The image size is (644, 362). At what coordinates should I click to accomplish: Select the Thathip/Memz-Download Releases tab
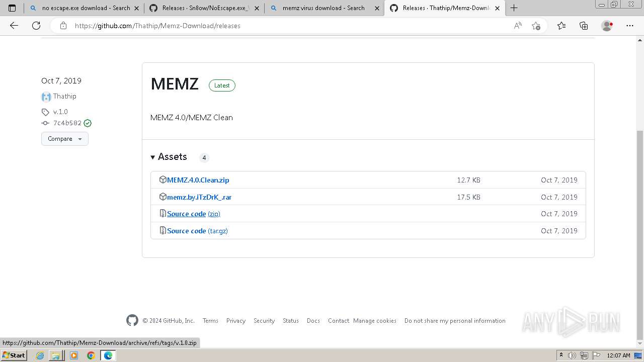(x=445, y=8)
